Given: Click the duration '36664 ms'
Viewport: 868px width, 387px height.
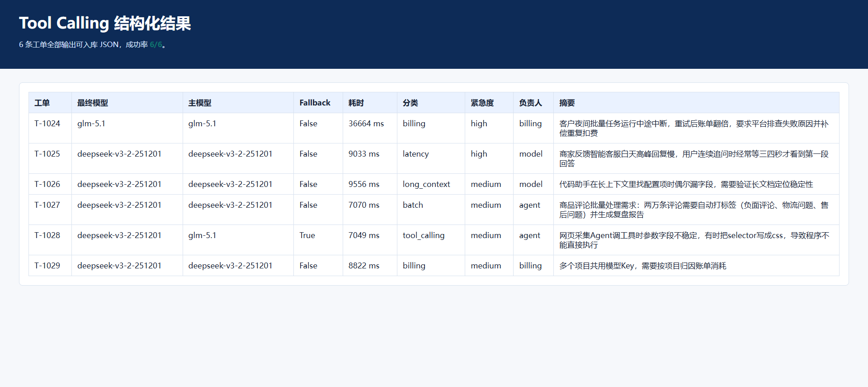Looking at the screenshot, I should [x=366, y=124].
